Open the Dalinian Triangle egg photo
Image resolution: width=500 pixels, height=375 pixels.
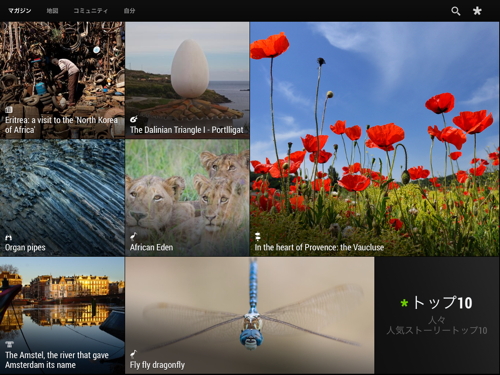(x=187, y=80)
